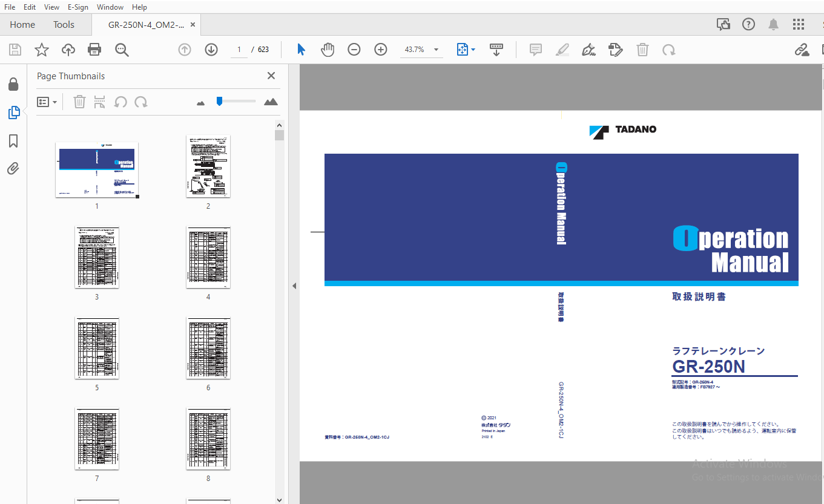Switch to the Tools tab
824x504 pixels.
pyautogui.click(x=64, y=25)
